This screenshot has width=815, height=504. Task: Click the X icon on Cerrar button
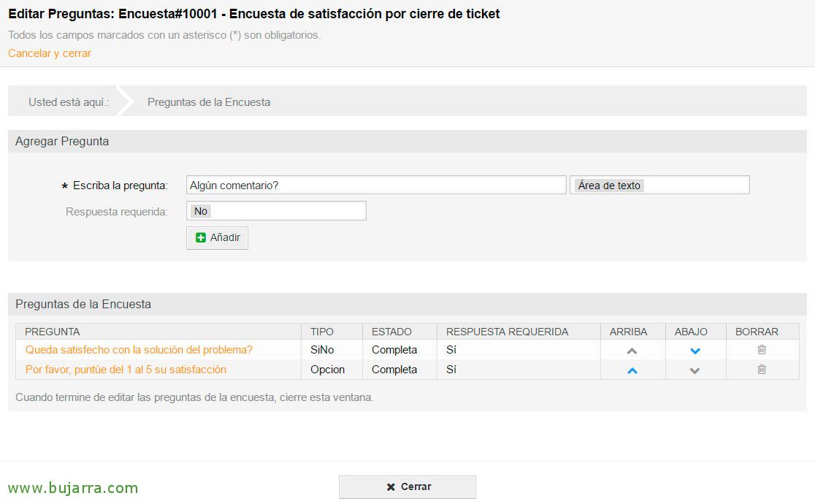point(391,487)
